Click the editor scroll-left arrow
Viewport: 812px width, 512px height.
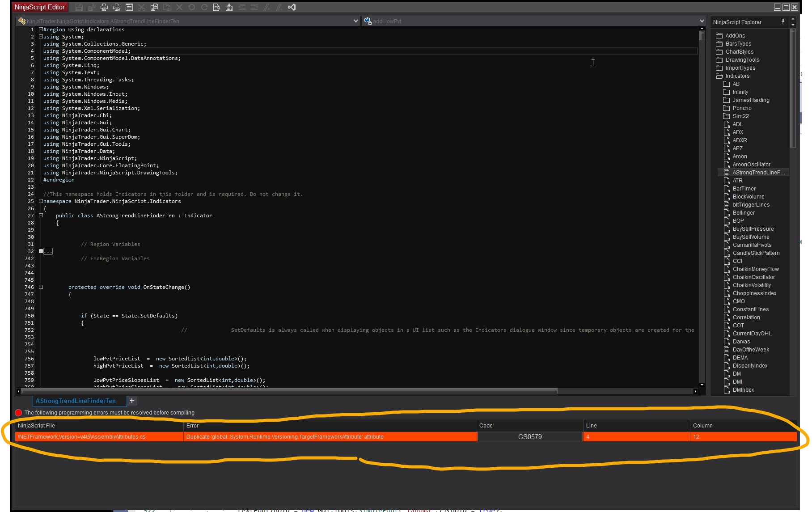(18, 391)
